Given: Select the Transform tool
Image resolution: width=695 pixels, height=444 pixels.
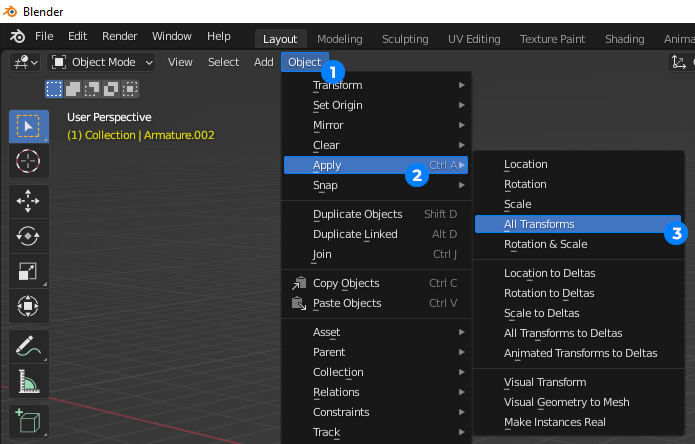Looking at the screenshot, I should coord(29,306).
